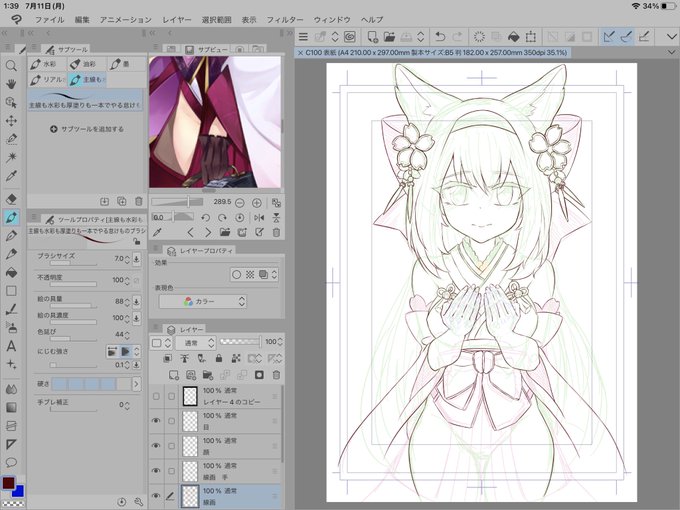
Task: Select the 油彩 sub tool group
Action: pyautogui.click(x=87, y=64)
